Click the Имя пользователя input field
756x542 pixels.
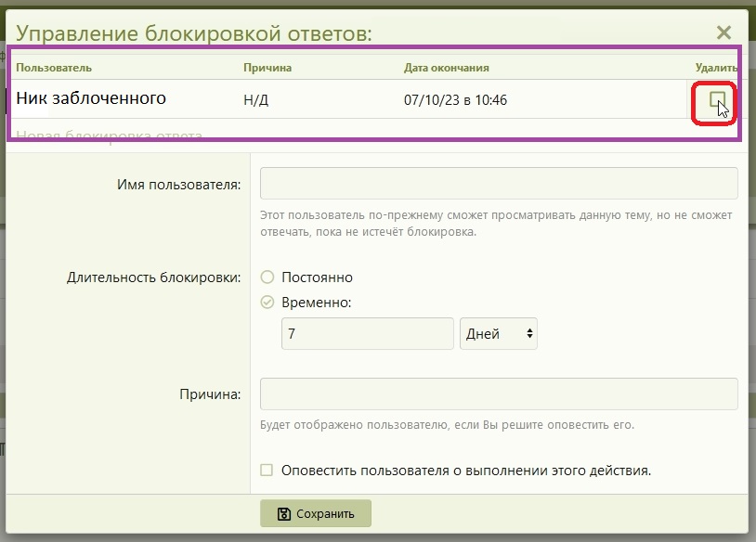499,183
